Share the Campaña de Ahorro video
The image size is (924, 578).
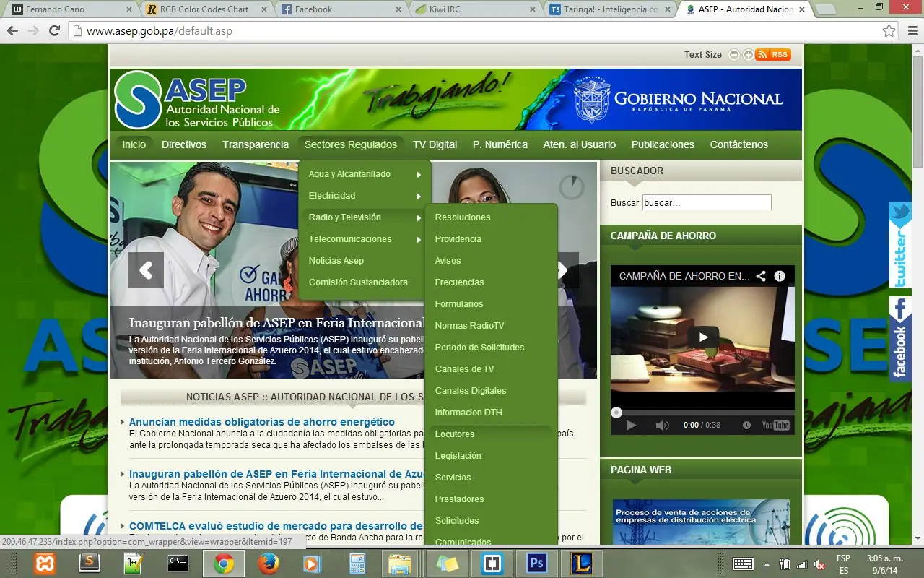point(761,276)
